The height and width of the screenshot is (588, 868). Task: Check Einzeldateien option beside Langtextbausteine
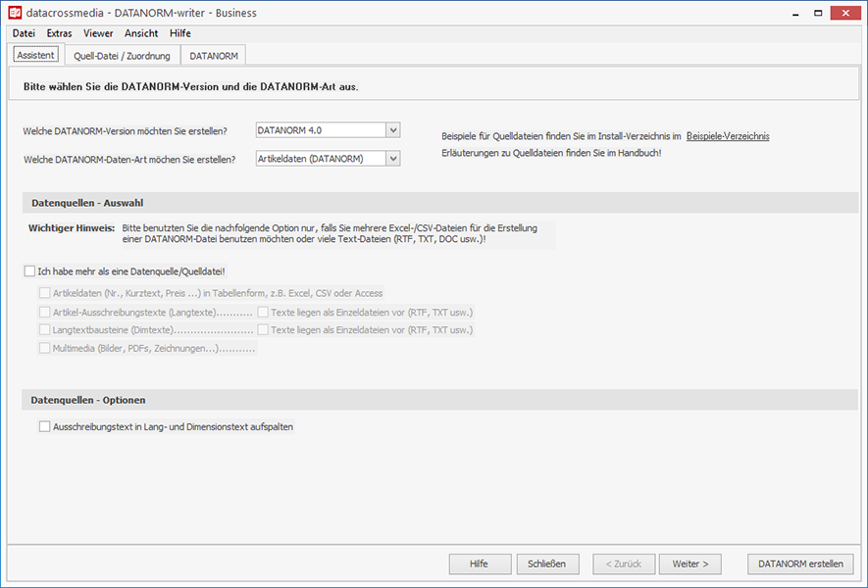point(263,329)
